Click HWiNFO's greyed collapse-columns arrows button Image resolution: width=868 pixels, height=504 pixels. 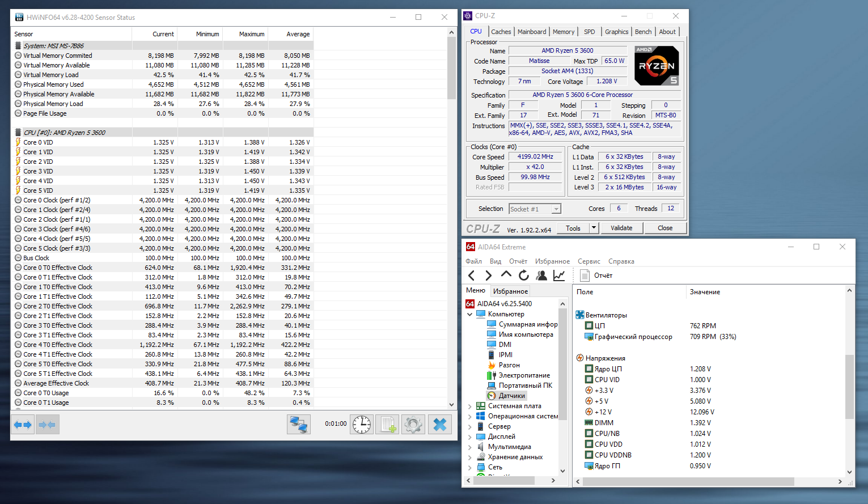pyautogui.click(x=47, y=425)
